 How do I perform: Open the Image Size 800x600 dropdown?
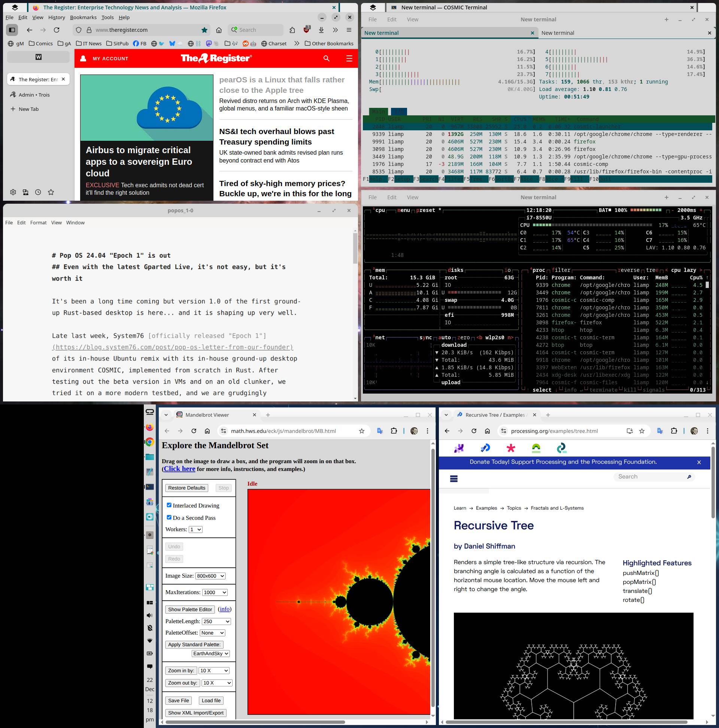click(x=210, y=576)
